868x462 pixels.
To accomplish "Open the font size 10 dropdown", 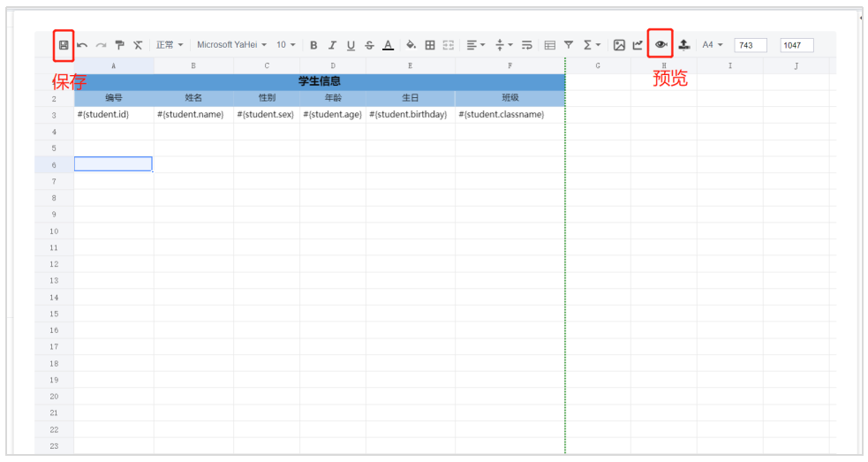I will [286, 45].
